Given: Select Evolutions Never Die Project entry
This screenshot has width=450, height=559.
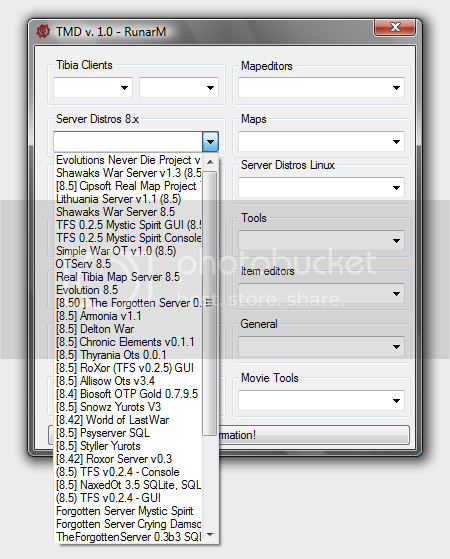Looking at the screenshot, I should click(x=128, y=160).
